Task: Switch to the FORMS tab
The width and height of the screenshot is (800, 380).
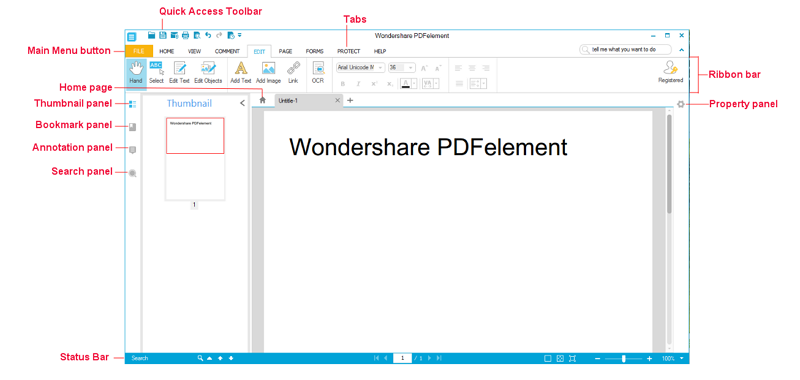Action: coord(314,51)
